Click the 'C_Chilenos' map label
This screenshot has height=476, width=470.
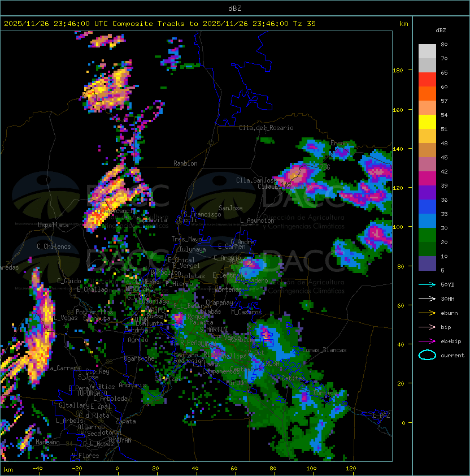click(54, 246)
